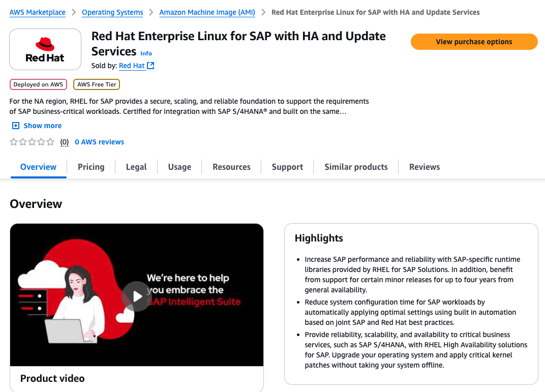Click the 'Reduce system configuration time' bullet
Image resolution: width=545 pixels, height=392 pixels.
click(x=410, y=312)
